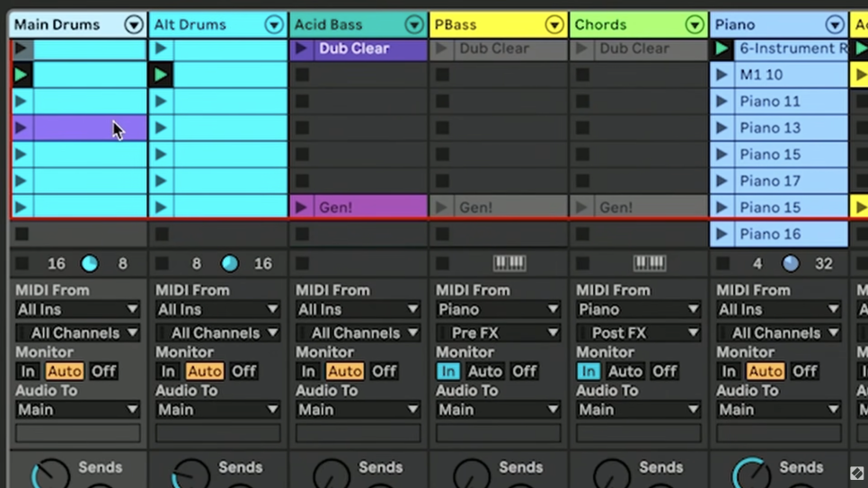Open Piano track Audio To Main dropdown
868x488 pixels.
tap(779, 410)
